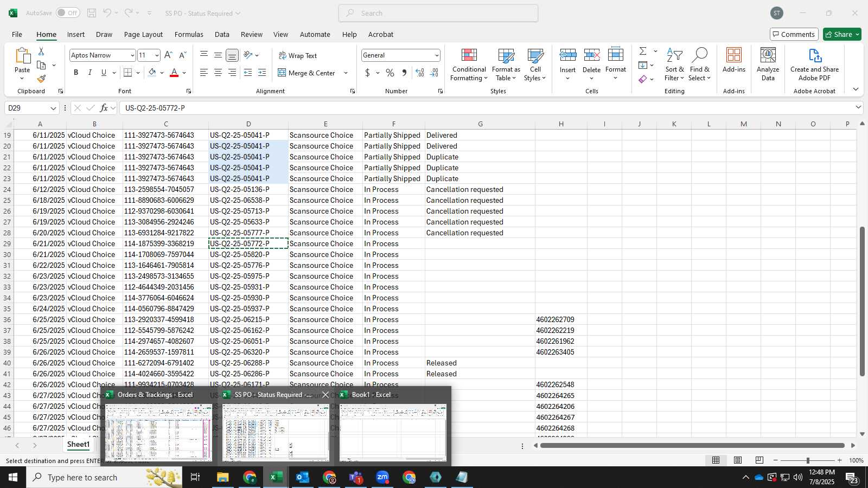This screenshot has width=868, height=488.
Task: Apply Percent Style format
Action: tap(390, 73)
